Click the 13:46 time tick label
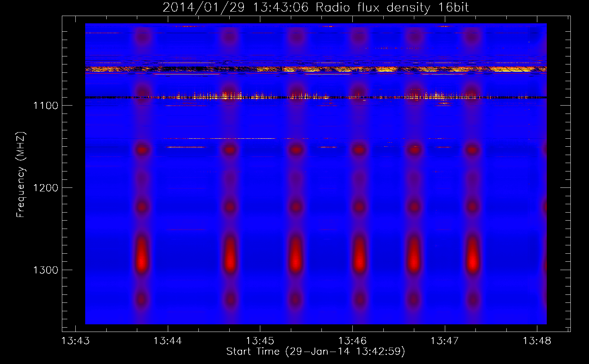Screen dimensions: 589x364 coord(352,341)
